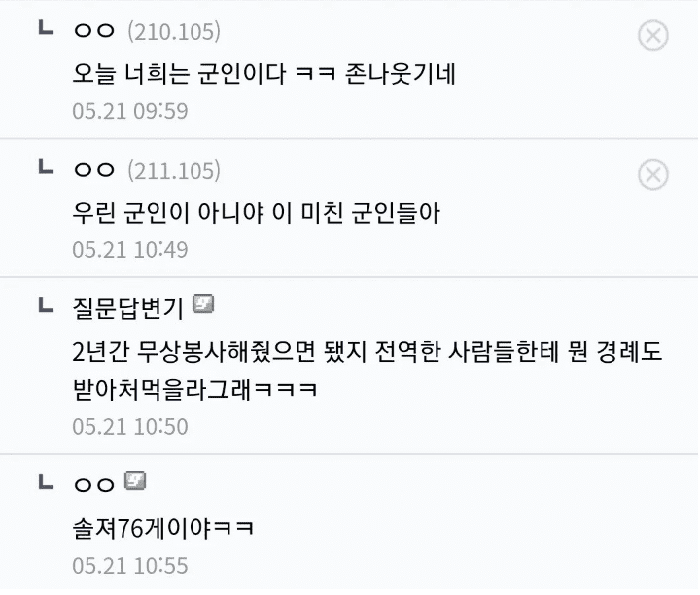This screenshot has height=595, width=700.
Task: Select the comment text '오늘 너희는 군인이다'
Action: pos(179,74)
